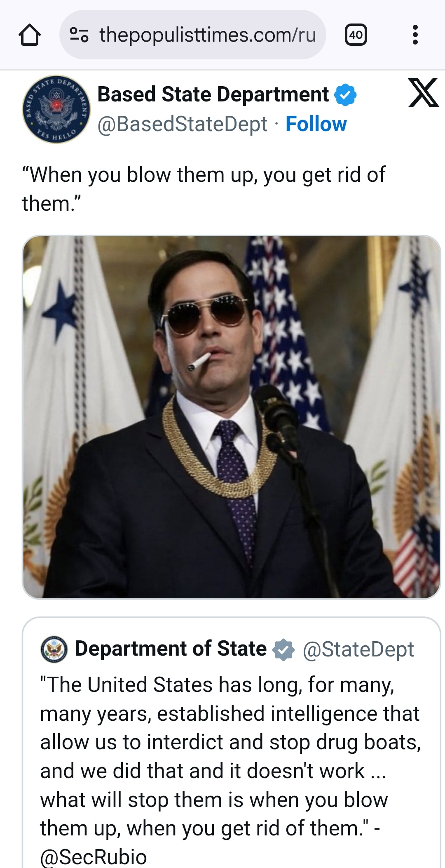This screenshot has width=445, height=868.
Task: Click the X logo on the tweet
Action: (x=423, y=93)
